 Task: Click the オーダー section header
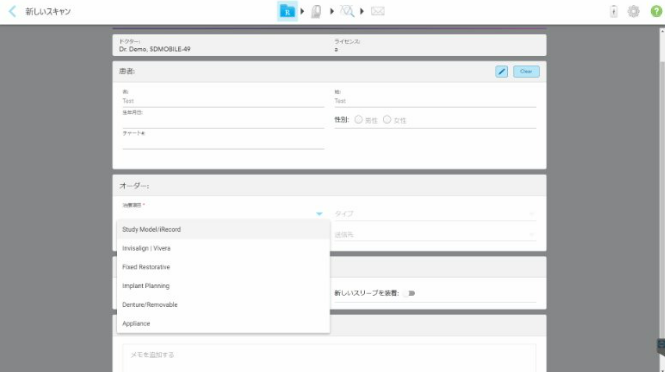(329, 186)
